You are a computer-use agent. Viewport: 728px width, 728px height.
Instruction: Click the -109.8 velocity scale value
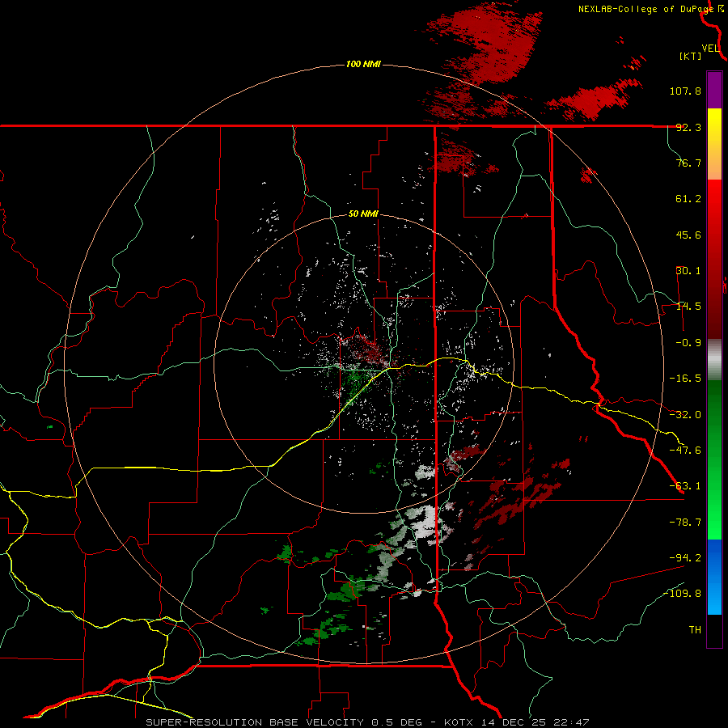click(683, 594)
